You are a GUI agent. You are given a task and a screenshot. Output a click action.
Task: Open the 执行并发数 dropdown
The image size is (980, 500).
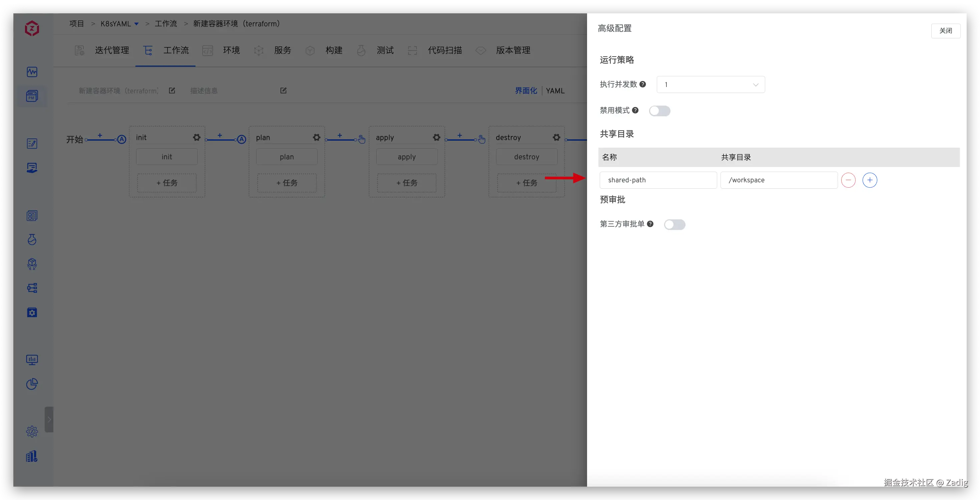(x=710, y=85)
